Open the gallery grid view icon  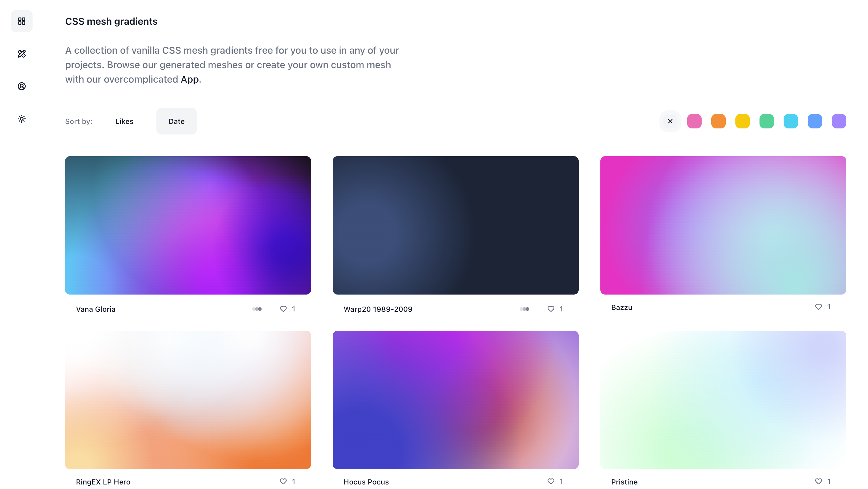click(22, 21)
